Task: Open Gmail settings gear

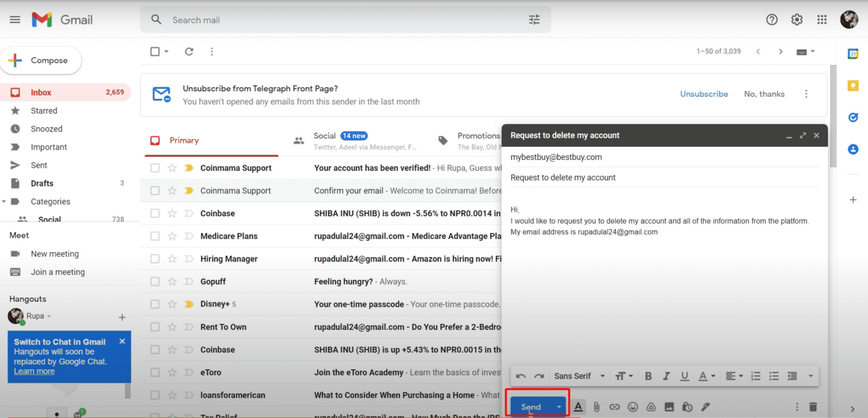Action: pos(797,20)
